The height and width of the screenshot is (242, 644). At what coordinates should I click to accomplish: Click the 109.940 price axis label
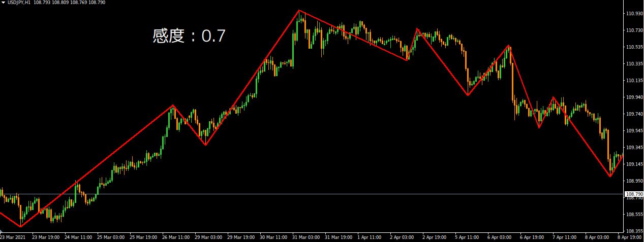coord(634,97)
